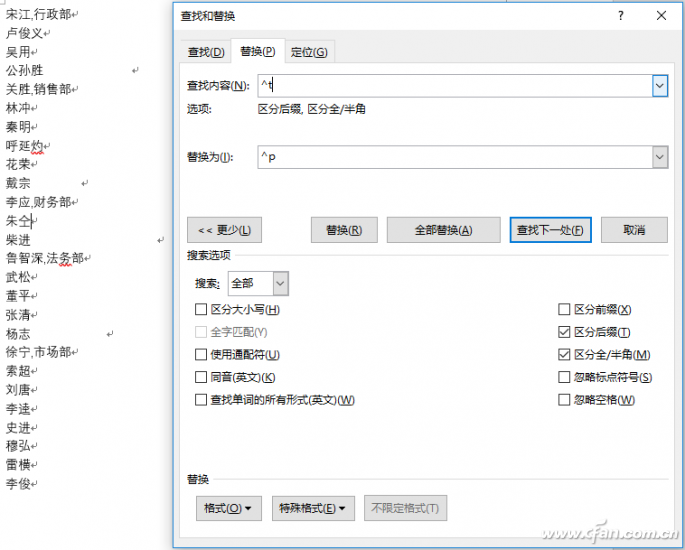This screenshot has height=550, width=685.
Task: Click document line 公孙胜
Action: 24,71
